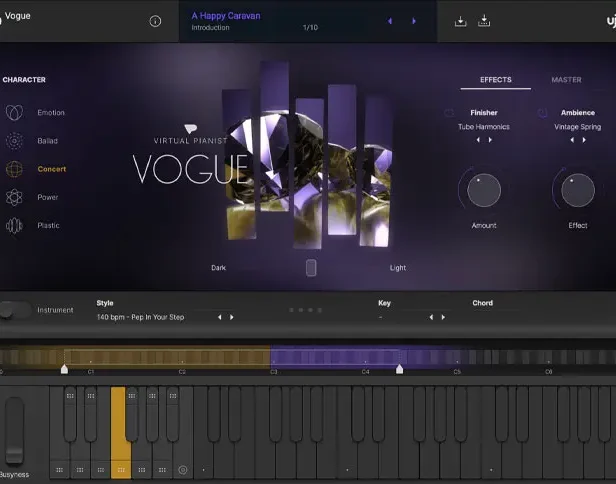Select next Style arrow
Image resolution: width=616 pixels, height=484 pixels.
click(x=232, y=317)
